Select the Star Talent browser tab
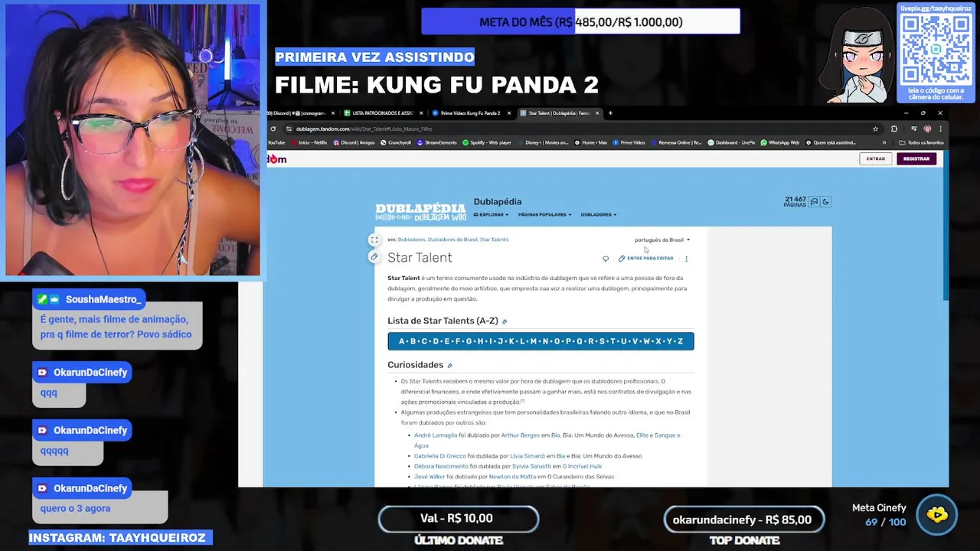 (558, 113)
